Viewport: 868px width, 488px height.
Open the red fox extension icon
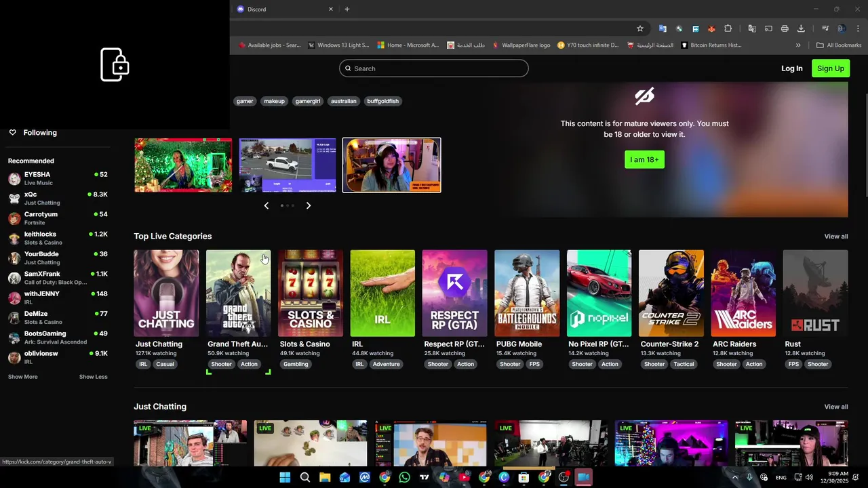(711, 28)
